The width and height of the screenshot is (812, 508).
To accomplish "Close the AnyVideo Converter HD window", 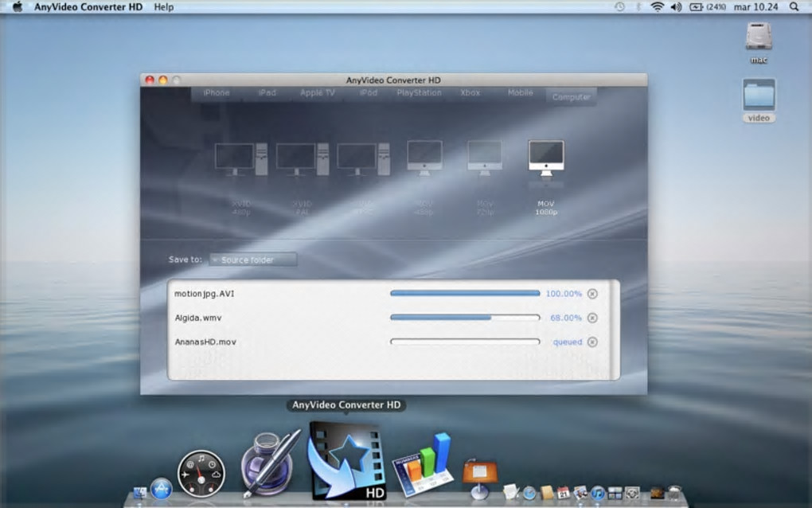I will [150, 80].
